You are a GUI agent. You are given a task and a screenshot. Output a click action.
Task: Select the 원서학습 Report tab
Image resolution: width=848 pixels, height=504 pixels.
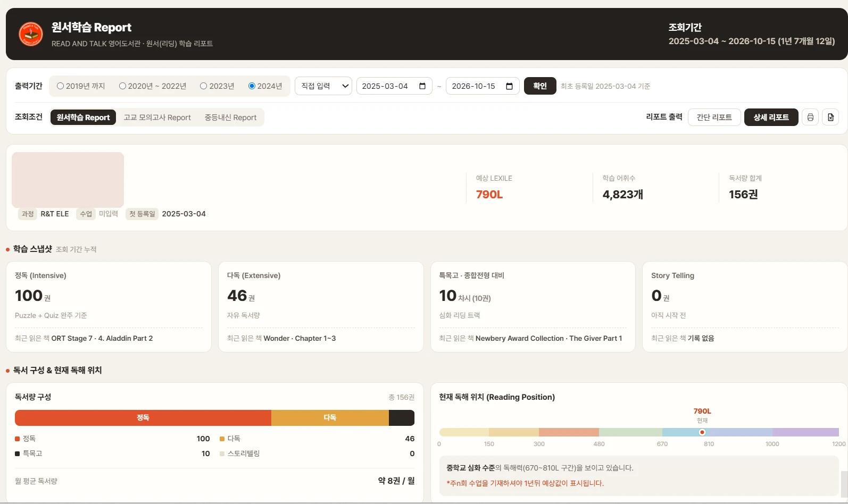tap(83, 117)
